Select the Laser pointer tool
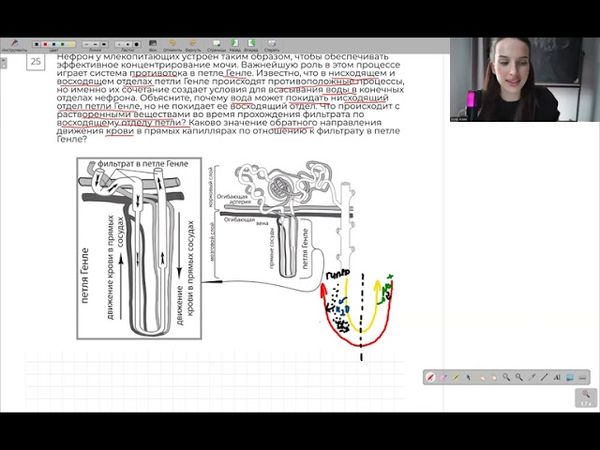The image size is (600, 450). coord(532,377)
